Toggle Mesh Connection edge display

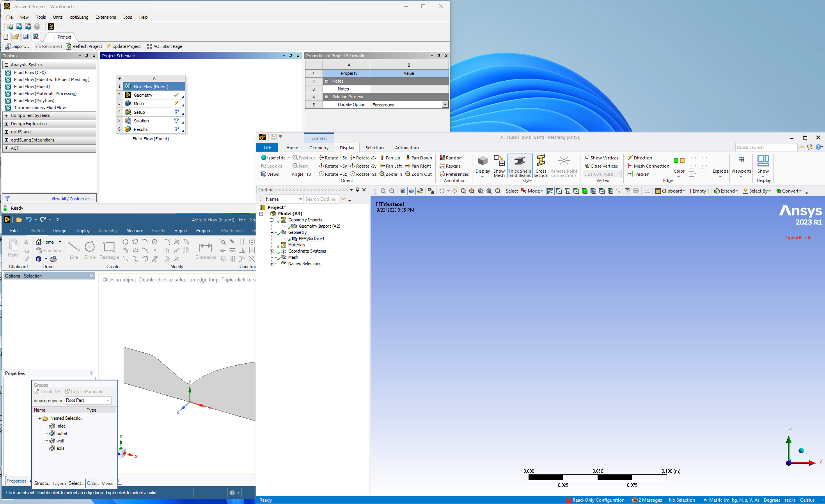click(x=648, y=166)
